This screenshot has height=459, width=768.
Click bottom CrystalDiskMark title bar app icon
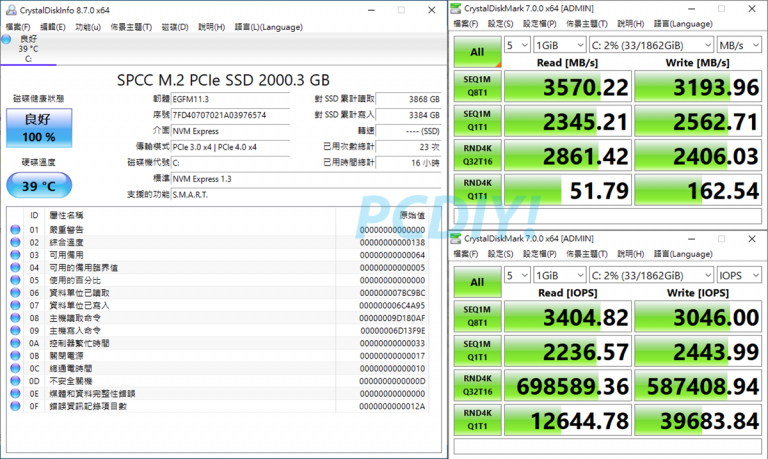456,238
